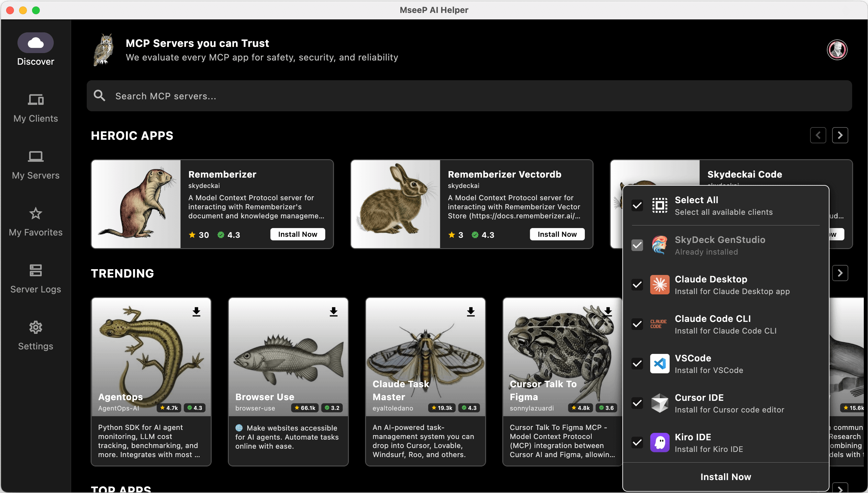This screenshot has width=868, height=493.
Task: Click author name sonnylazuardi
Action: point(532,408)
